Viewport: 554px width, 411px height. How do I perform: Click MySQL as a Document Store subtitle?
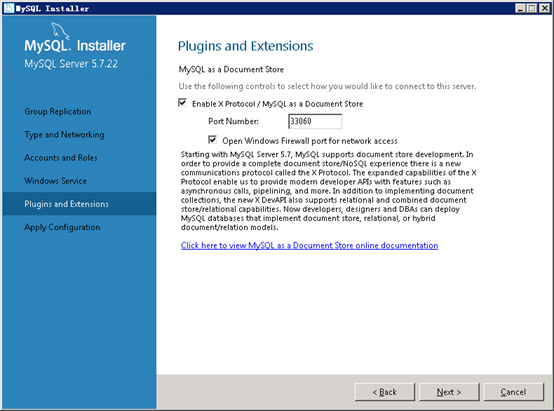pos(231,69)
